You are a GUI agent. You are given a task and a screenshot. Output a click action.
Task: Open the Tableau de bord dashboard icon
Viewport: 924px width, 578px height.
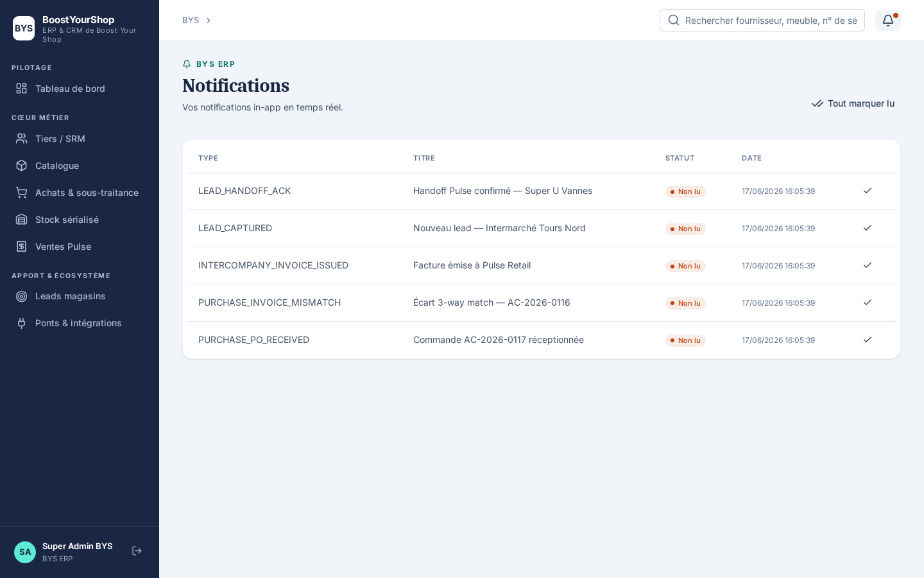click(x=21, y=89)
